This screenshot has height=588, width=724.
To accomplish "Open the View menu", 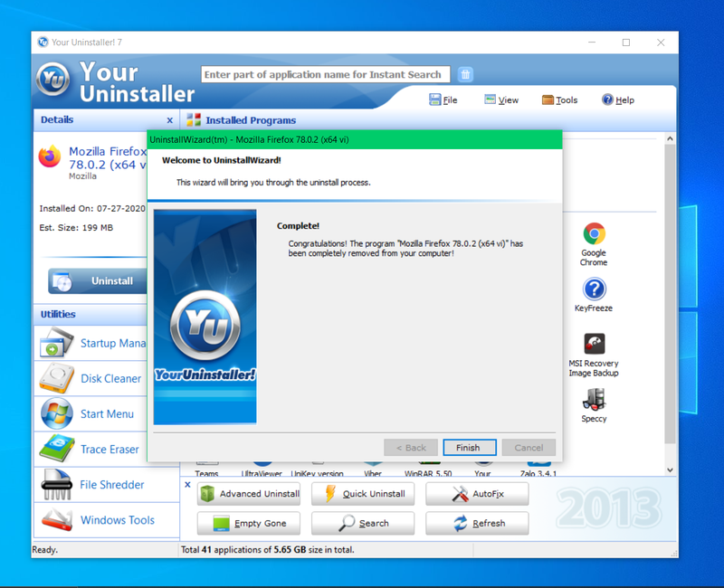I will [501, 100].
